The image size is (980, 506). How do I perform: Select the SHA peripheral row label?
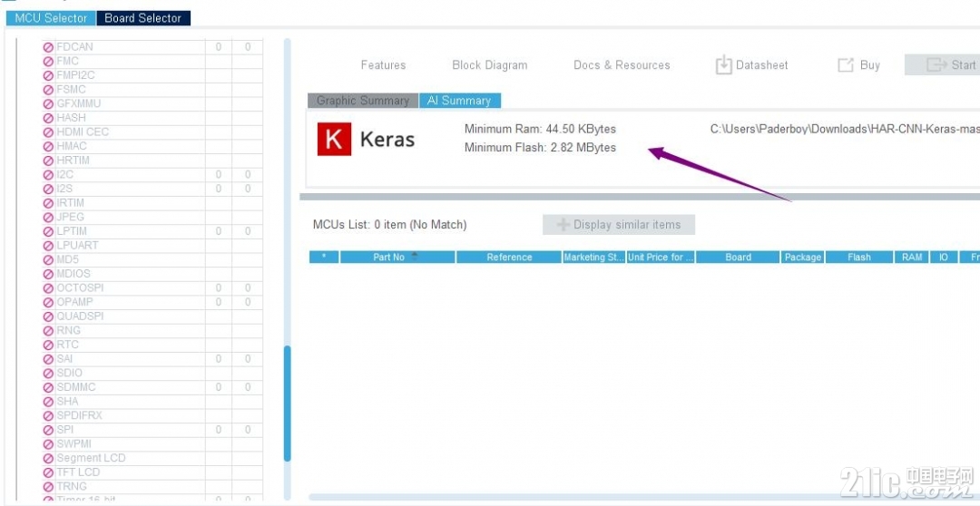pos(67,402)
